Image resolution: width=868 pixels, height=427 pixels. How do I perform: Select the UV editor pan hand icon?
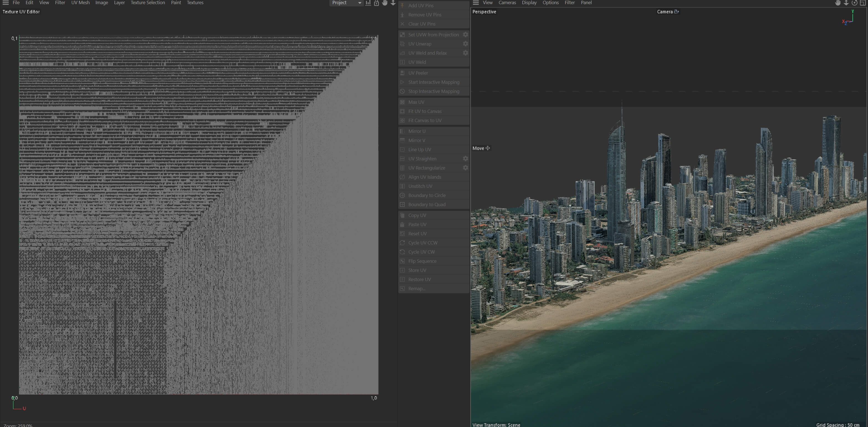pyautogui.click(x=385, y=3)
